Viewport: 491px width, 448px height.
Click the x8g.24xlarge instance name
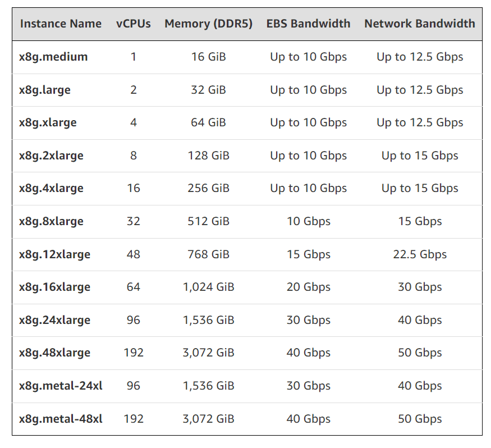click(x=54, y=320)
